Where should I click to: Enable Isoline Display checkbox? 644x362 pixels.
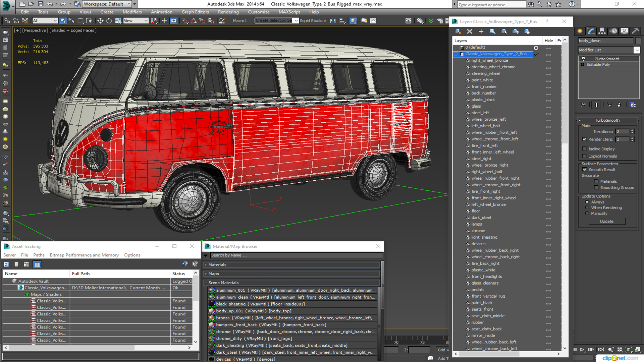[x=584, y=149]
